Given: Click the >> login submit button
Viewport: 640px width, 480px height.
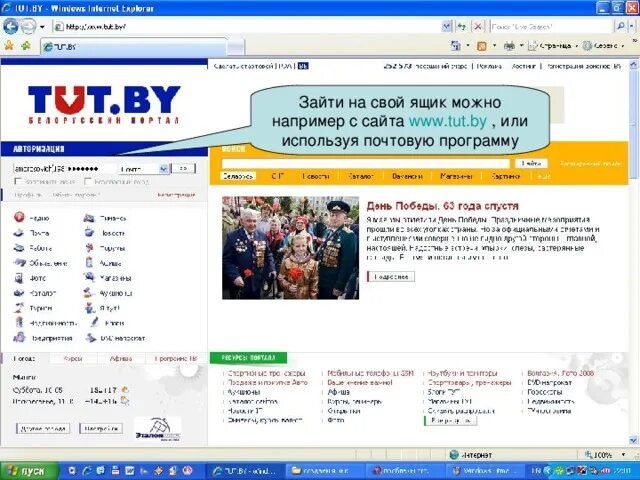Looking at the screenshot, I should (x=183, y=168).
